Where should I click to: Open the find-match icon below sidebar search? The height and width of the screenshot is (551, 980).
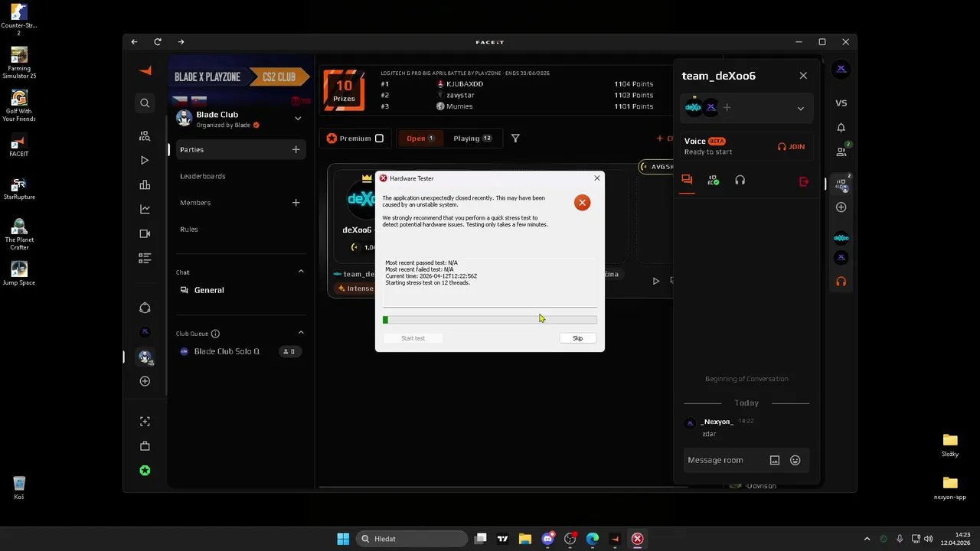coord(145,135)
